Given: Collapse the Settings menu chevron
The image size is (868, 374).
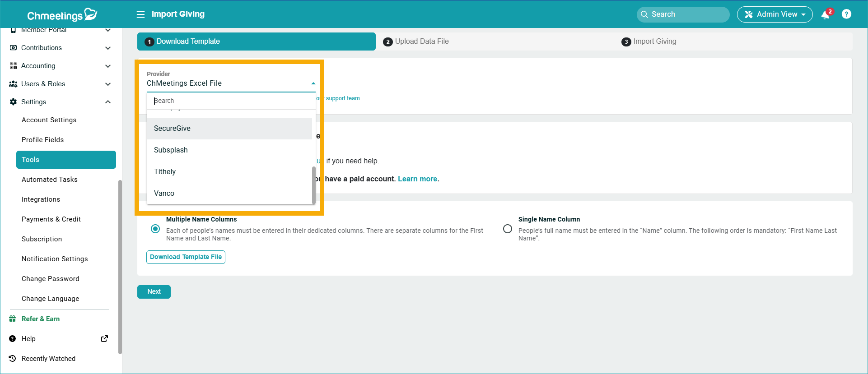Looking at the screenshot, I should pos(108,102).
